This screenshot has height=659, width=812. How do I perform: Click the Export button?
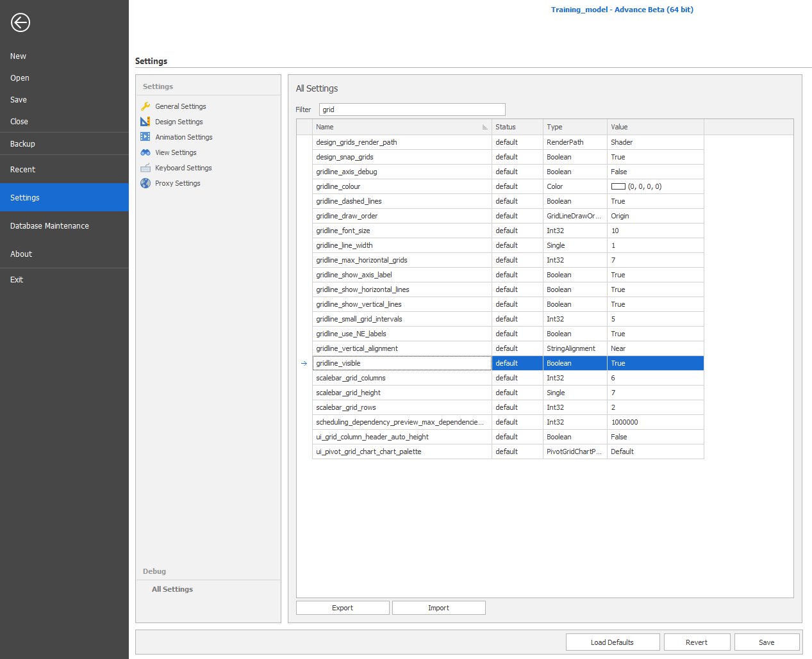pyautogui.click(x=342, y=607)
